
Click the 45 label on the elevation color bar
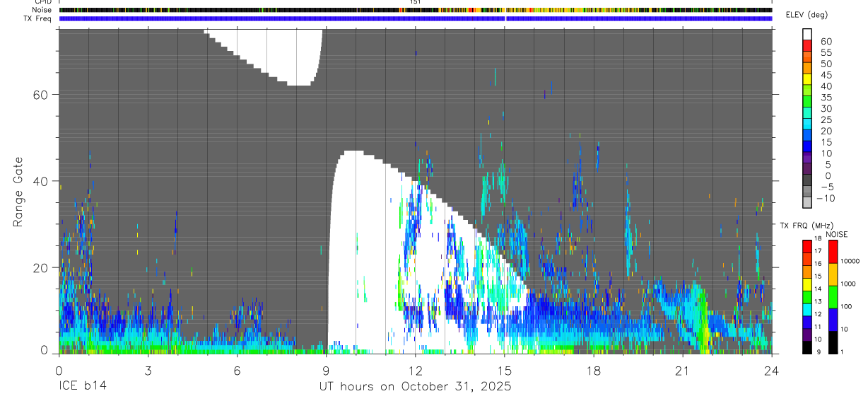[826, 75]
